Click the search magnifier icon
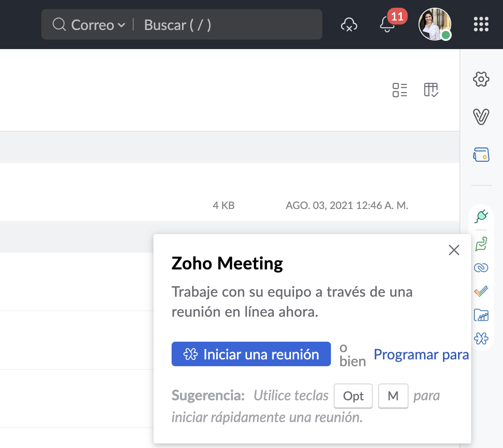This screenshot has height=448, width=503. pos(59,25)
